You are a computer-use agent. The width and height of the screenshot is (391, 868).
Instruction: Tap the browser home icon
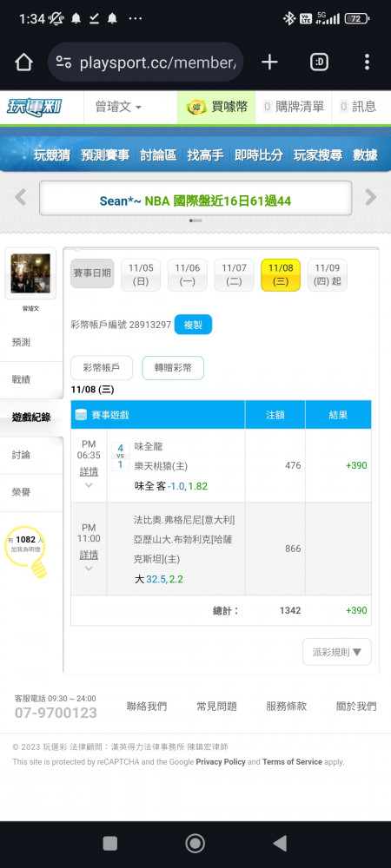click(x=23, y=62)
